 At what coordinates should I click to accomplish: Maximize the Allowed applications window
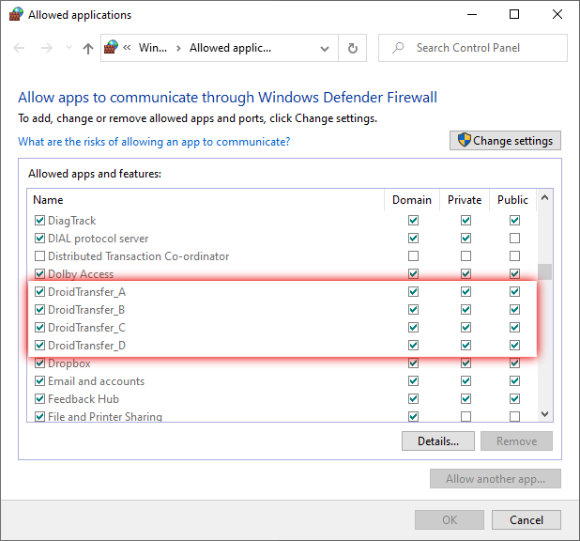pyautogui.click(x=514, y=14)
